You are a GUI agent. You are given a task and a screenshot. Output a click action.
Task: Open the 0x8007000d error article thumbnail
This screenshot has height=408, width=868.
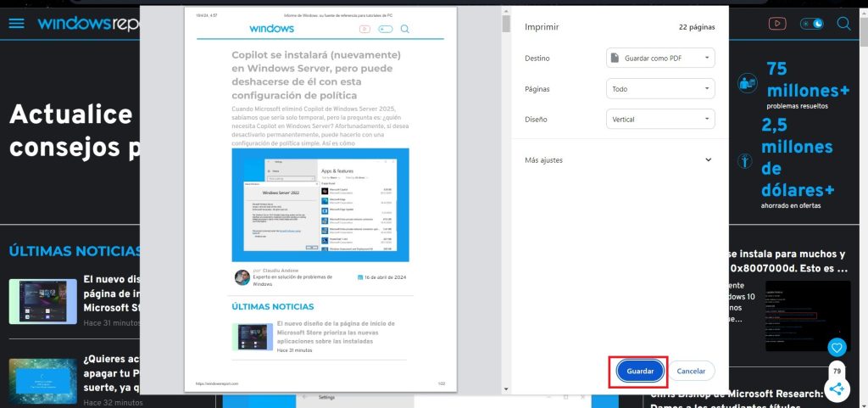coord(808,316)
